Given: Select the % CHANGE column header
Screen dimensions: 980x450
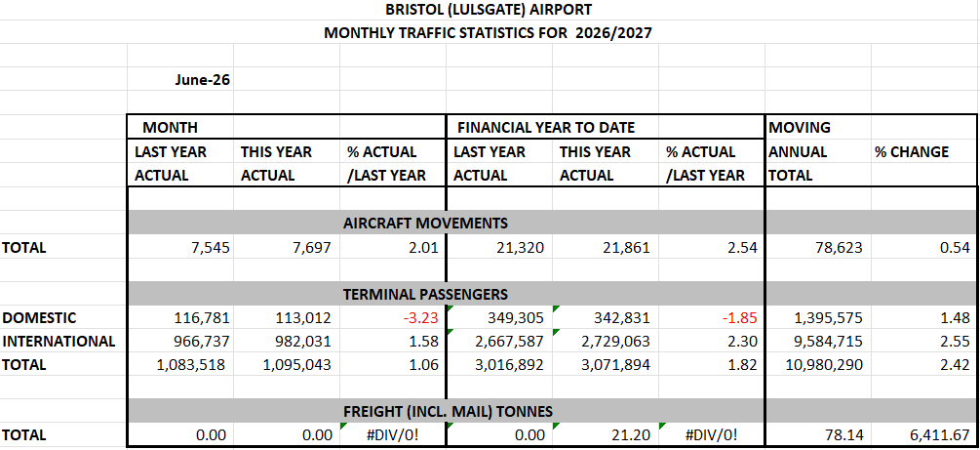Looking at the screenshot, I should click(911, 151).
